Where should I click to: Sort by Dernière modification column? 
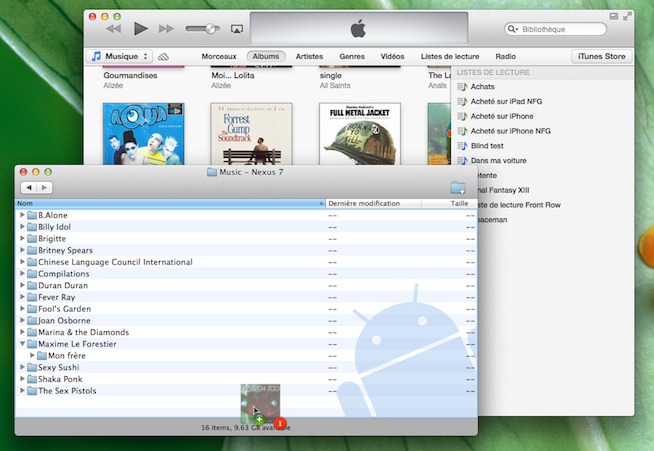(x=372, y=203)
